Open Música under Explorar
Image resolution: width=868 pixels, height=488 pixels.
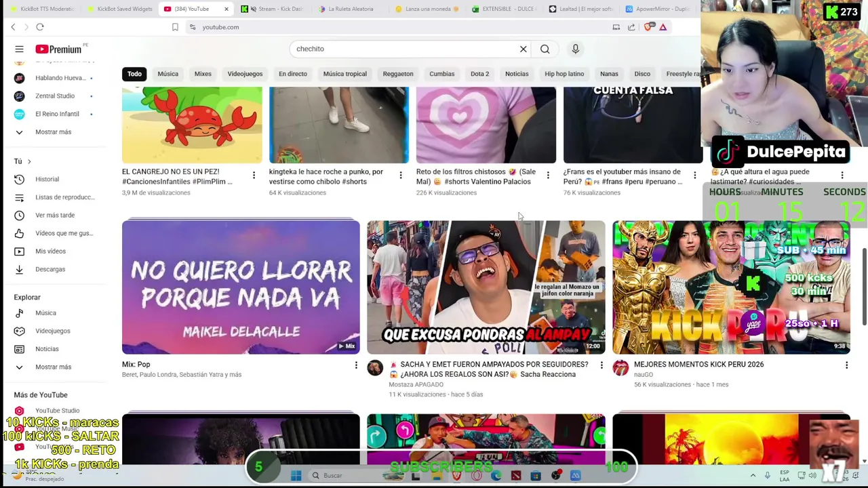pyautogui.click(x=54, y=313)
